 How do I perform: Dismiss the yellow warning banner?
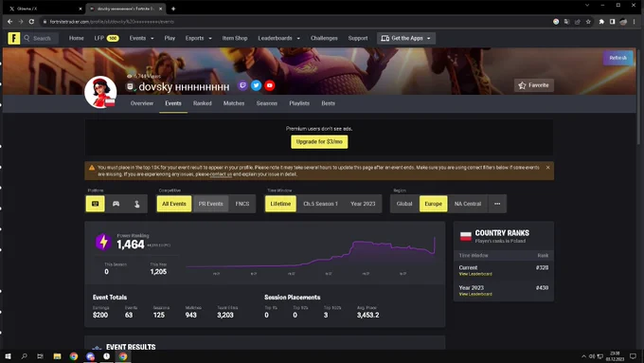click(547, 168)
